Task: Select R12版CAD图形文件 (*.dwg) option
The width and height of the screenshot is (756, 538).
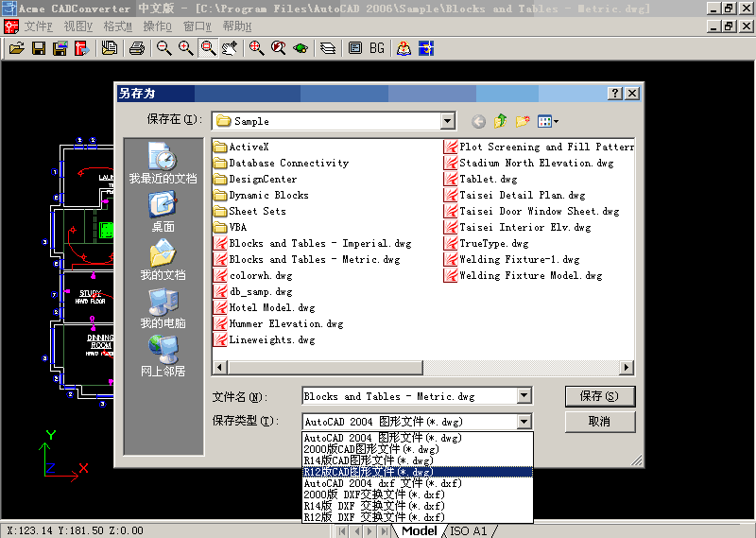Action: click(x=418, y=472)
